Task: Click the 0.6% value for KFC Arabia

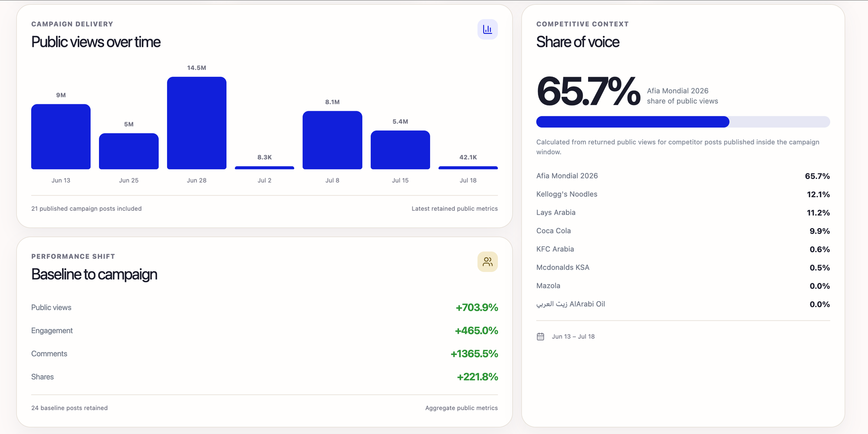Action: (x=819, y=249)
